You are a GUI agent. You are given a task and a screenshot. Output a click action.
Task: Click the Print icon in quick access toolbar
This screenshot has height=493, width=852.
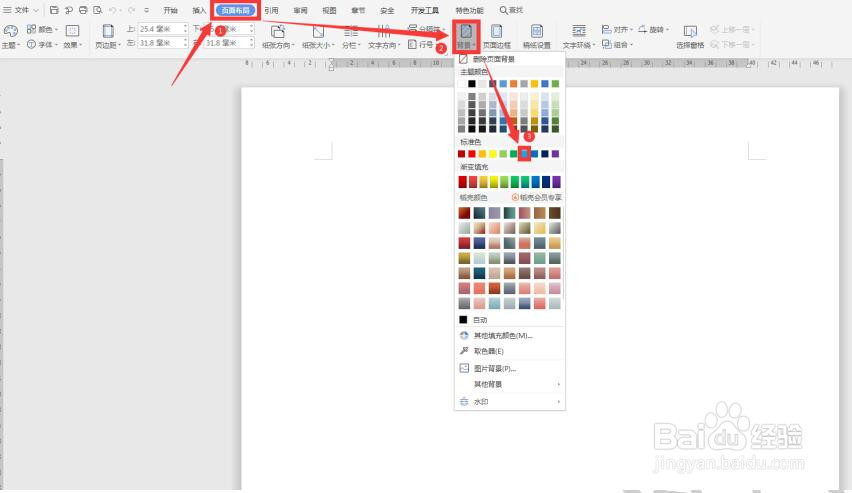83,10
